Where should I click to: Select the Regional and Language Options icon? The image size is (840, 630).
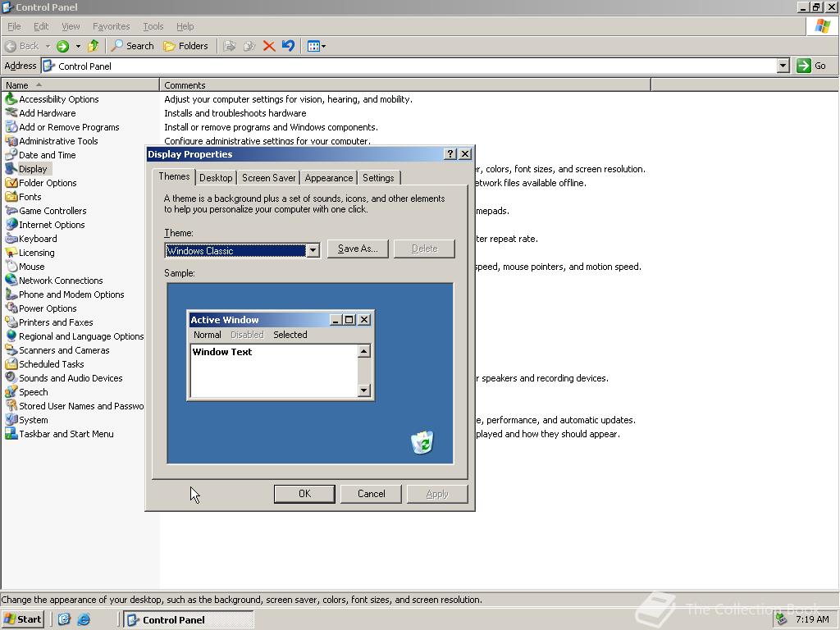(11, 336)
